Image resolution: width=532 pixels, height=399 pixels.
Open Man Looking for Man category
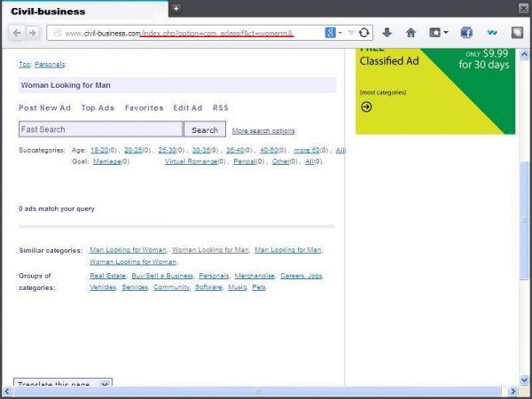[288, 250]
